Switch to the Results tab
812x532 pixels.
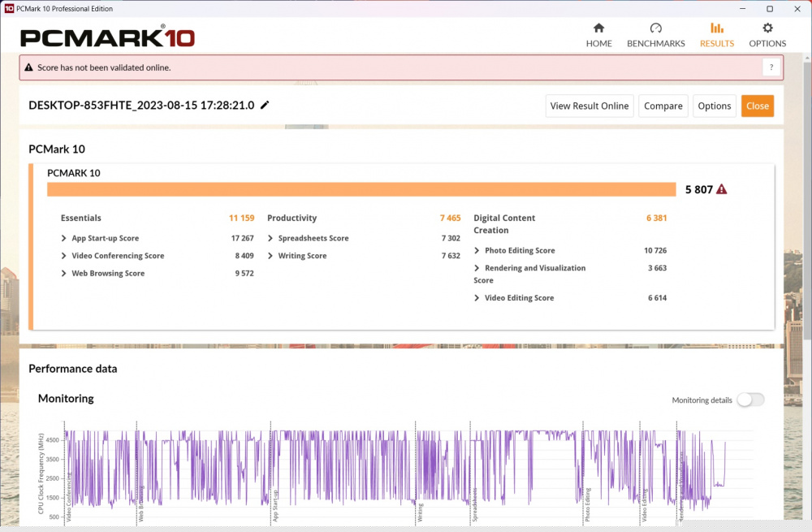coord(717,35)
